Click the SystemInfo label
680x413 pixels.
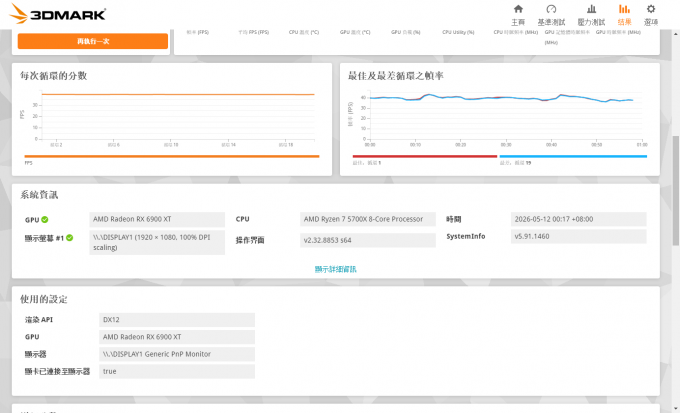tap(466, 236)
